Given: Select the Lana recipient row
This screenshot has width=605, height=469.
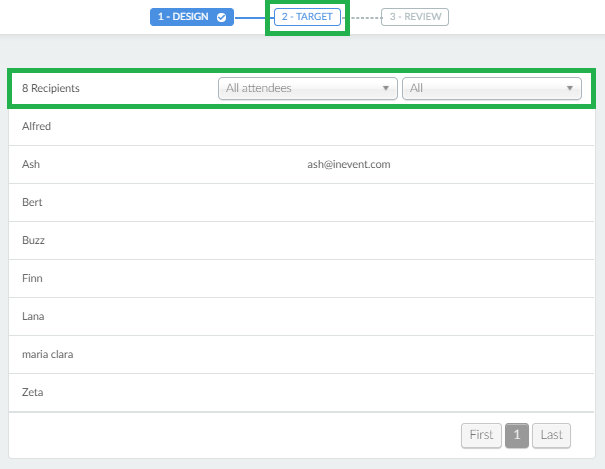Looking at the screenshot, I should [x=301, y=316].
